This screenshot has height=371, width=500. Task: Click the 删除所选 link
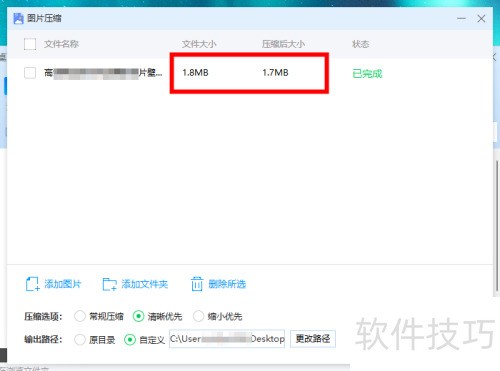pyautogui.click(x=227, y=284)
